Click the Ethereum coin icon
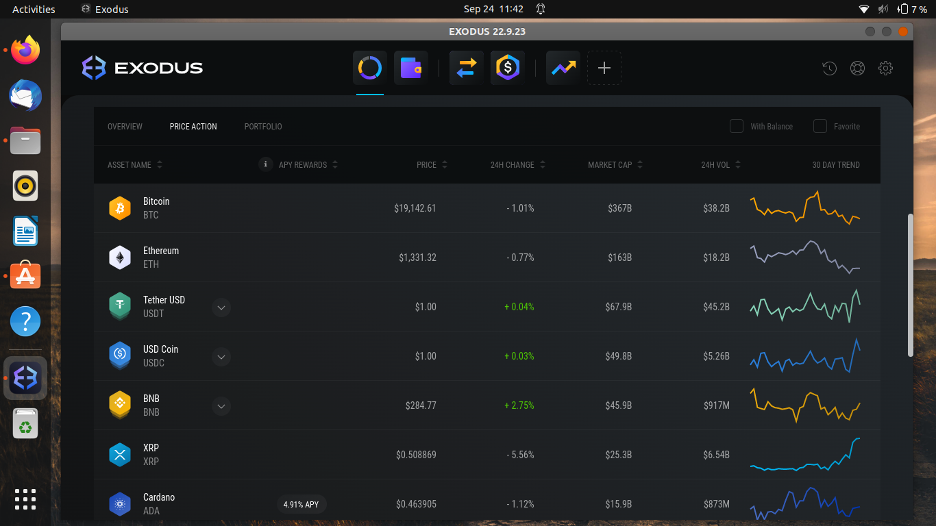Image resolution: width=936 pixels, height=526 pixels. 120,257
